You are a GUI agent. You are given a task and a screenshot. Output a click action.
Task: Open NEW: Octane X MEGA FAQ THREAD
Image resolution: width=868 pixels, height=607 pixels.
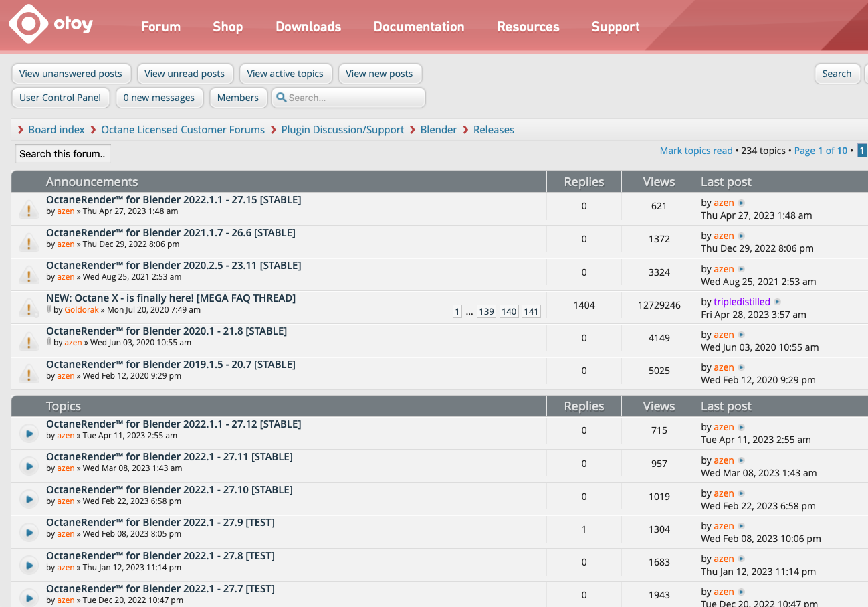[x=171, y=298]
